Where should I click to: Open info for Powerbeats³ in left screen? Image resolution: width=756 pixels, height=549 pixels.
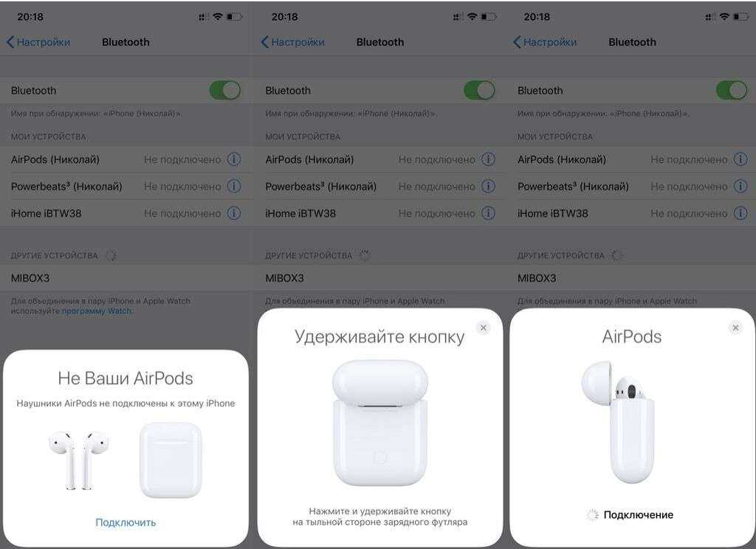[234, 186]
